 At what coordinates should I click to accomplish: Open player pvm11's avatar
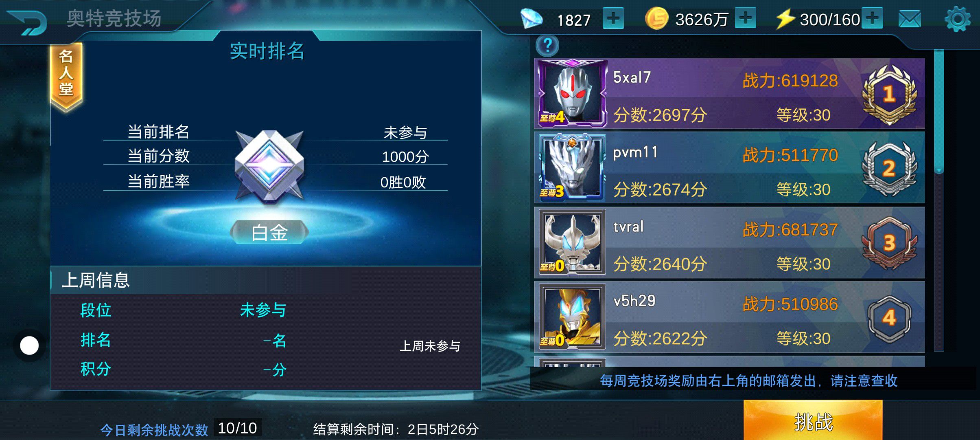point(572,167)
